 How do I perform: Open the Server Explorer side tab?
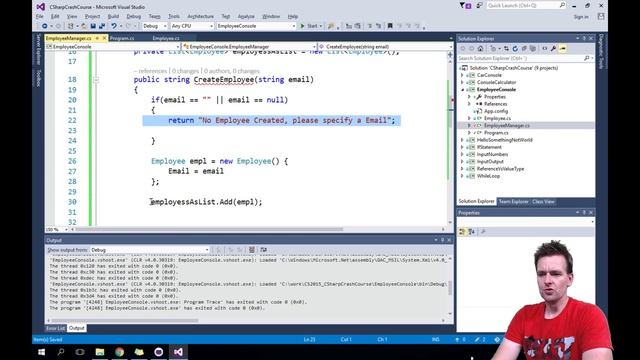point(38,49)
